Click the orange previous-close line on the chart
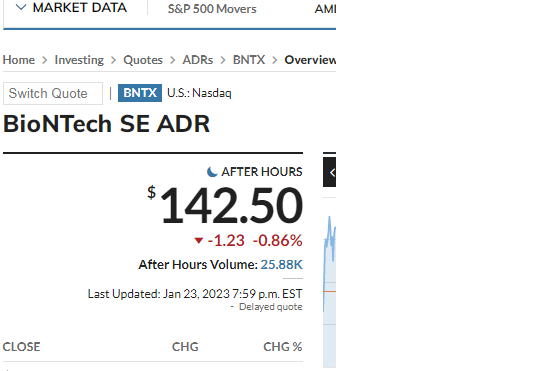The height and width of the screenshot is (371, 540). [330, 292]
